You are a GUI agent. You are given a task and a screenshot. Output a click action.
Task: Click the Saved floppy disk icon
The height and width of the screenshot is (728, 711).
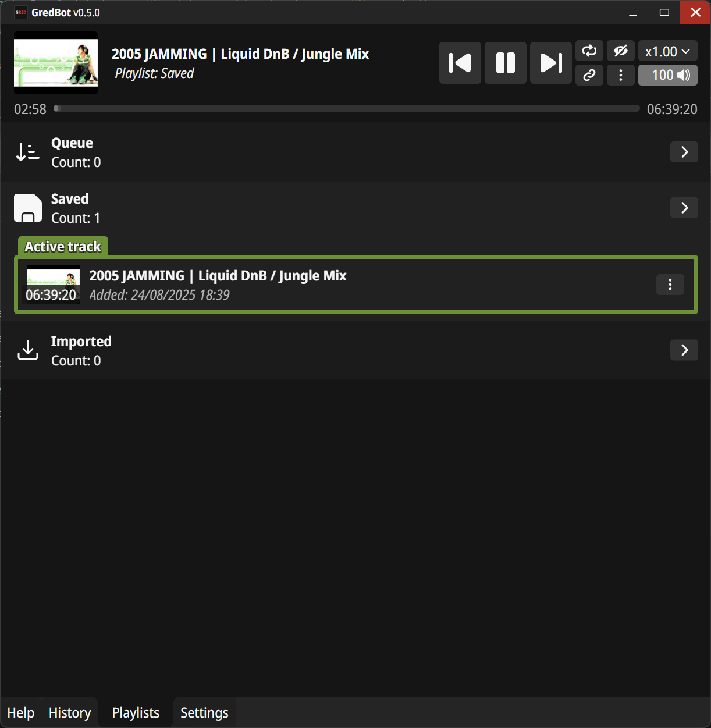(28, 208)
